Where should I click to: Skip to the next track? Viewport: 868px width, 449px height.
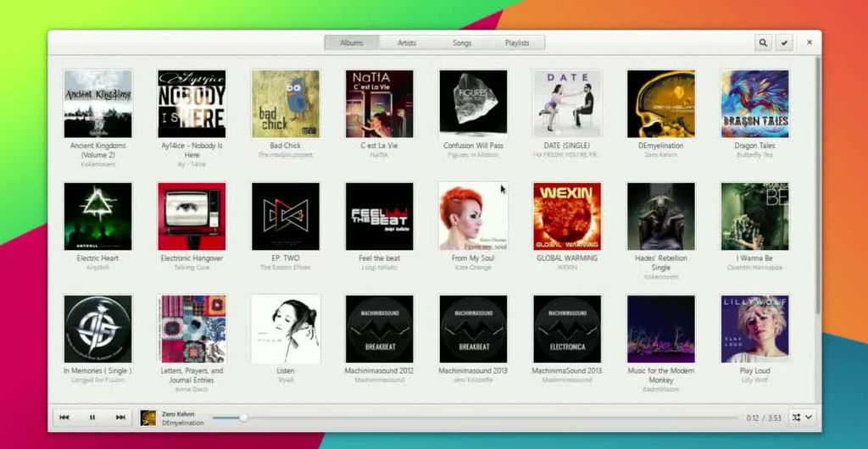(120, 418)
